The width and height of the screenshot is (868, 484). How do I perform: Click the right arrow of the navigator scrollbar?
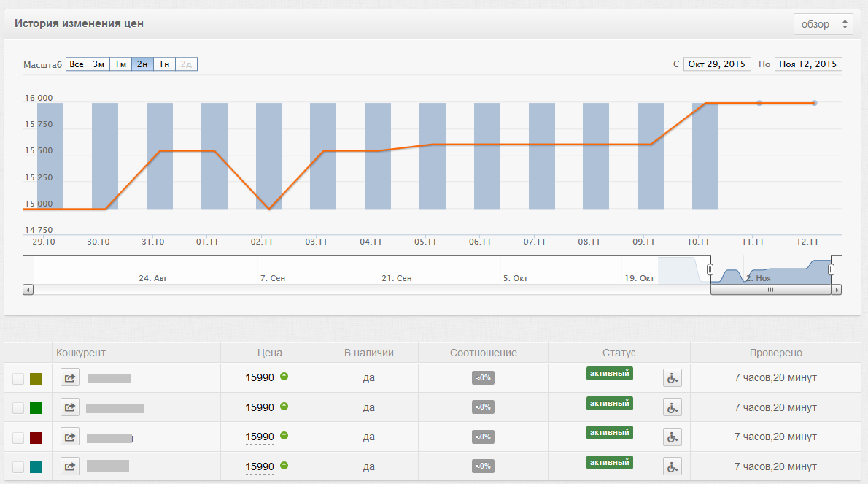point(837,290)
